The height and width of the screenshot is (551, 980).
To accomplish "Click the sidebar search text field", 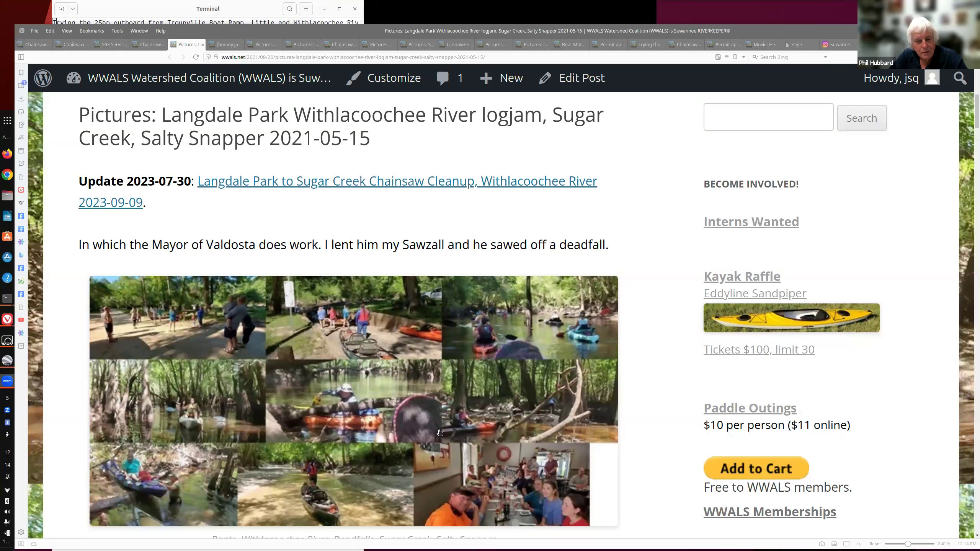I will click(x=768, y=117).
